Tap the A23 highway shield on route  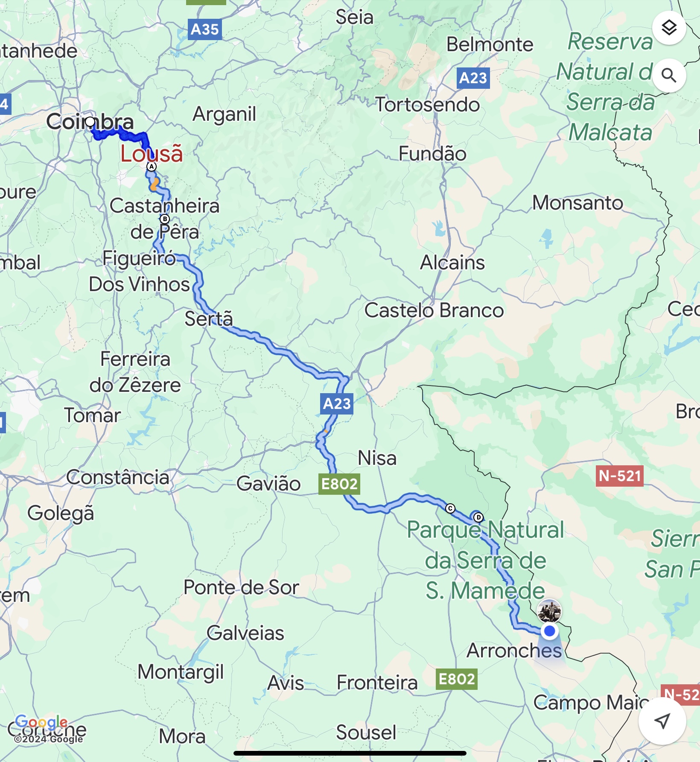click(x=337, y=404)
